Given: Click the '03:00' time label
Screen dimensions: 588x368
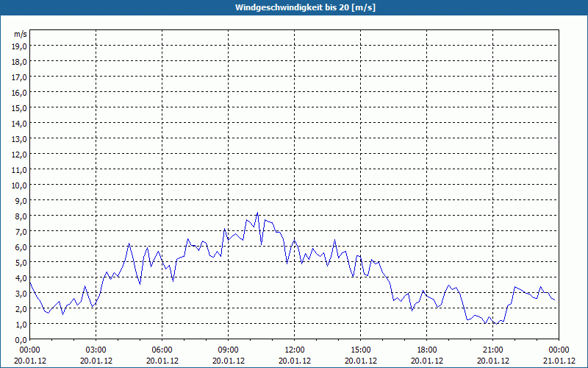Looking at the screenshot, I should 96,350.
